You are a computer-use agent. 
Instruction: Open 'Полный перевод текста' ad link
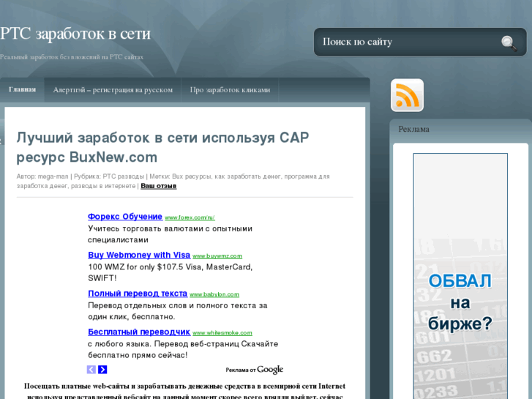[x=138, y=294]
